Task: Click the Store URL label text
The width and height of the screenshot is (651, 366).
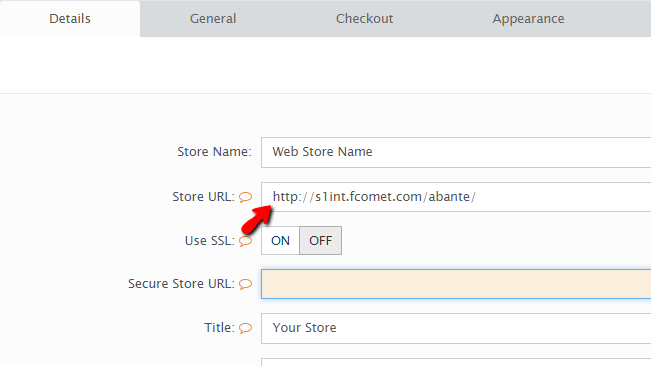Action: coord(203,197)
